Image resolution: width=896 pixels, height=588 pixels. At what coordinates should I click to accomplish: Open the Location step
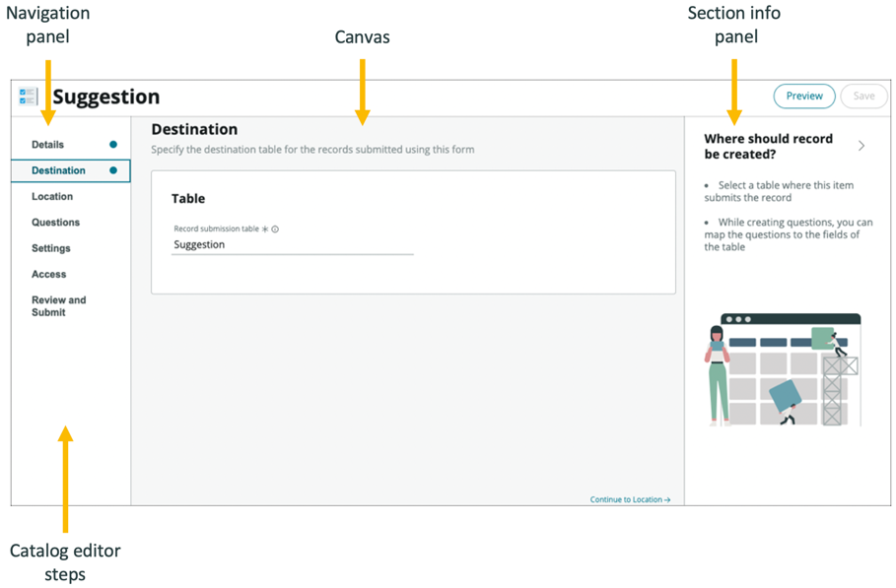click(x=52, y=196)
